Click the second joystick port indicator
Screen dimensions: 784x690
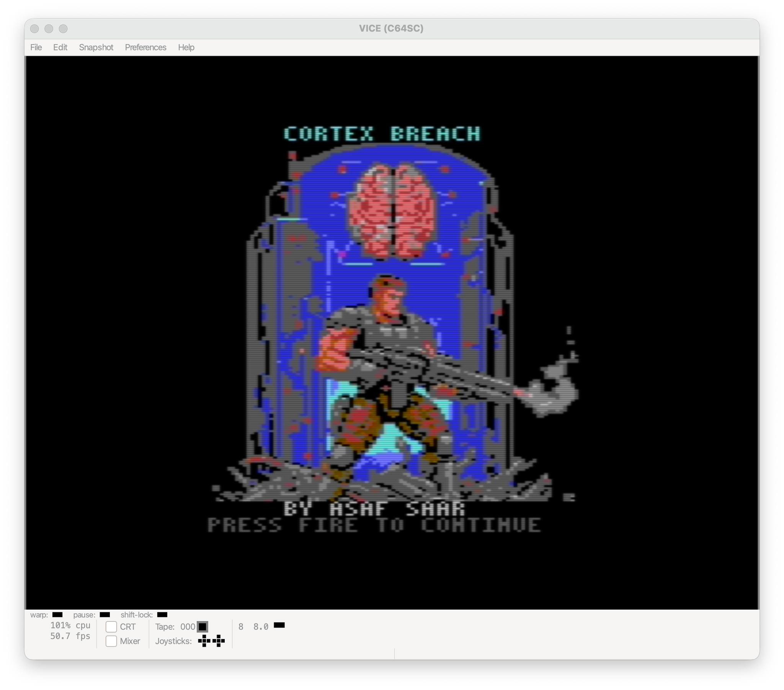pyautogui.click(x=219, y=641)
